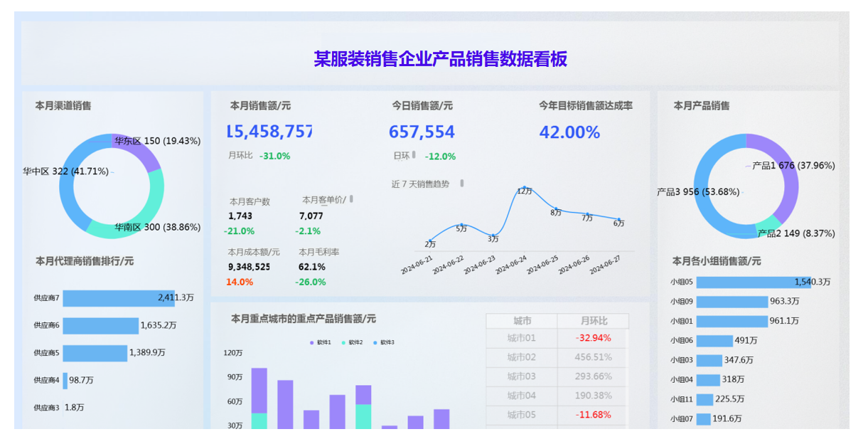Screen dimensions: 868x444
Task: Click the 456.51% cell for 城市02
Action: tap(593, 357)
